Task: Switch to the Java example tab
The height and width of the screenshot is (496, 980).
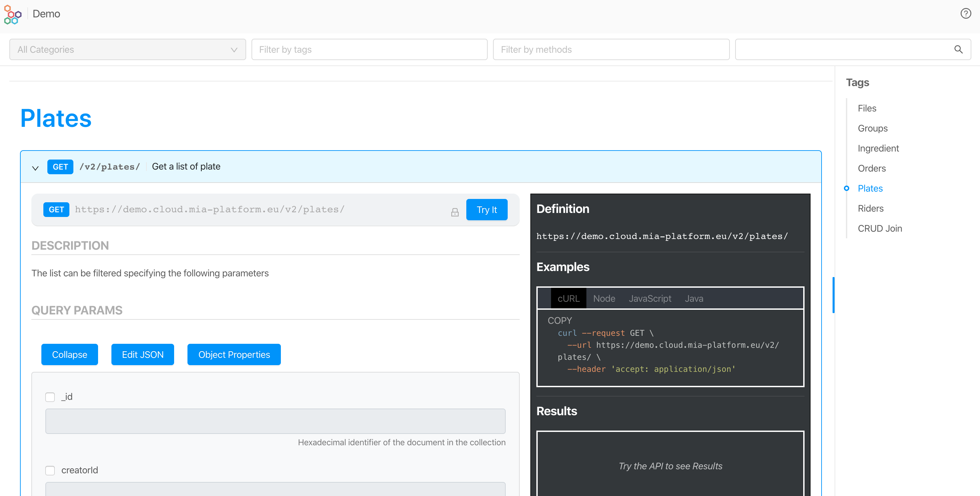Action: (693, 298)
